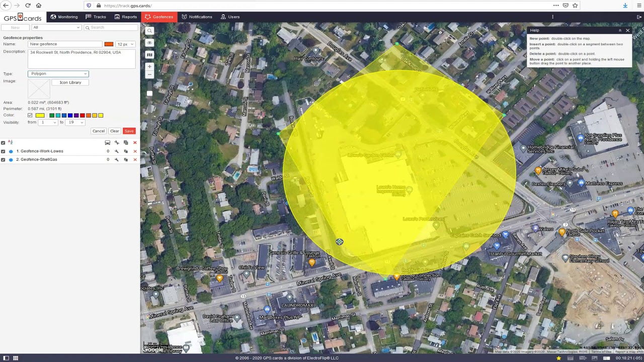Open the Type Polygon dropdown
Screen dimensions: 644x362
tap(58, 73)
